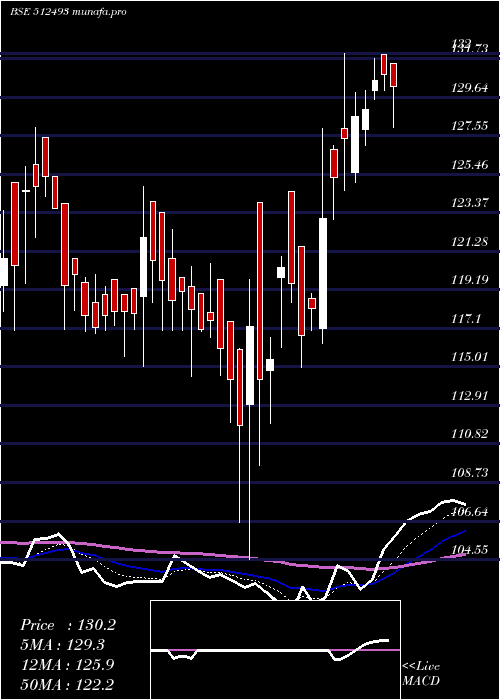Viewport: 500px width, 700px height.
Task: Click the 112.91 price label
Action: coord(470,396)
